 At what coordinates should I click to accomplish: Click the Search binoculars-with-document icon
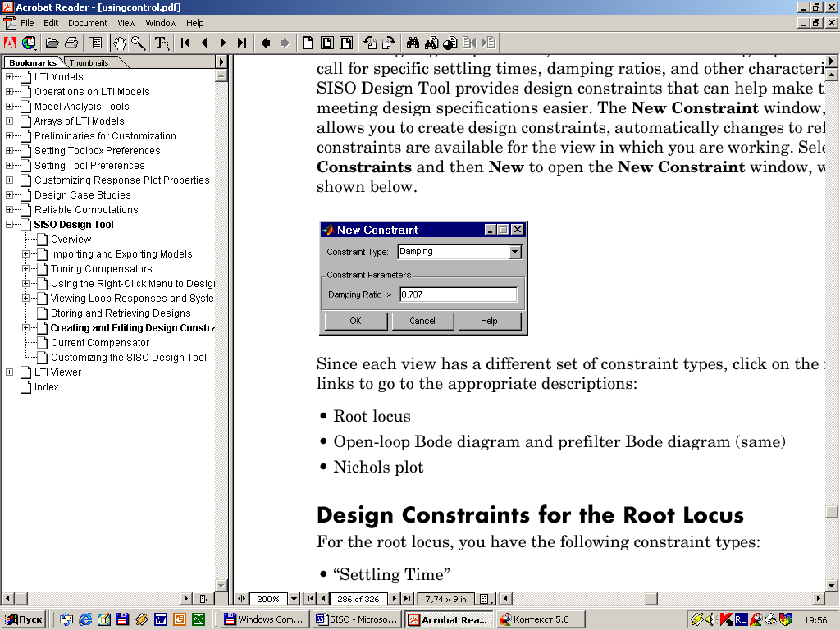tap(431, 43)
